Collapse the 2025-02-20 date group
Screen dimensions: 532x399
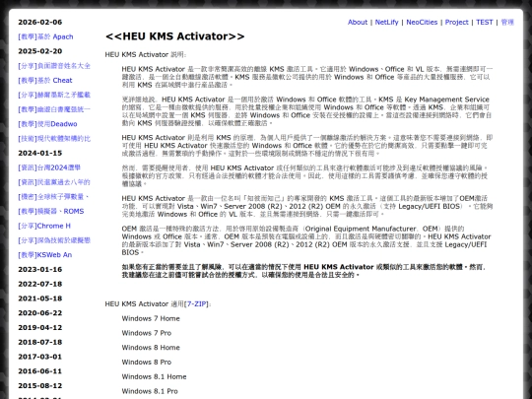(40, 51)
